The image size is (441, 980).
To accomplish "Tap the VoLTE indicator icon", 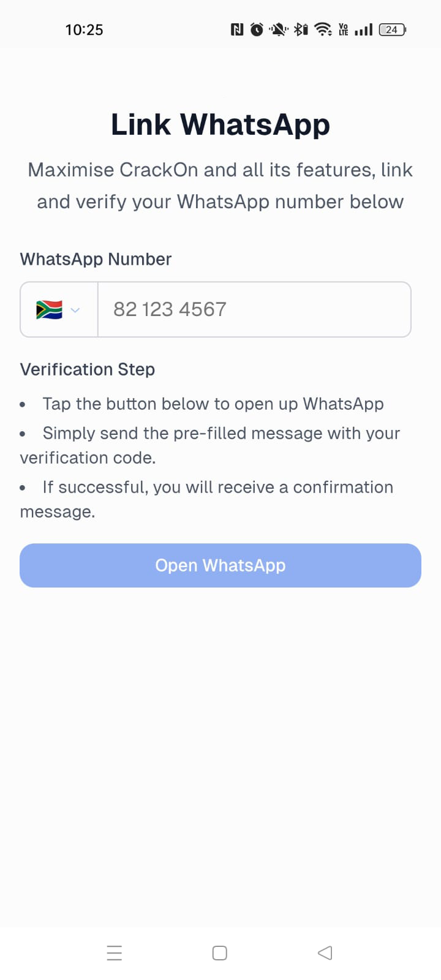I will point(343,29).
